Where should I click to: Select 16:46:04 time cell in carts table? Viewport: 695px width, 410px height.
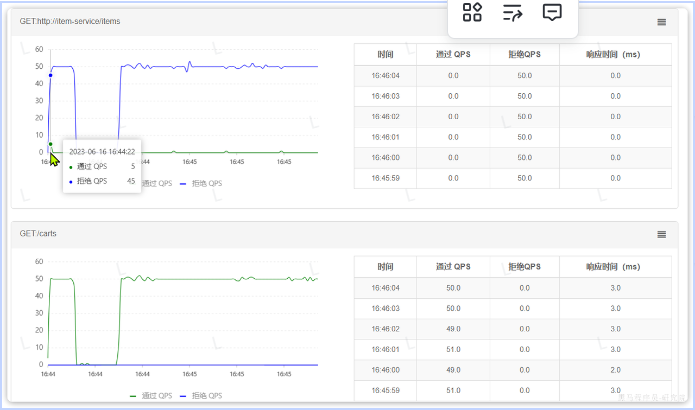pyautogui.click(x=385, y=288)
